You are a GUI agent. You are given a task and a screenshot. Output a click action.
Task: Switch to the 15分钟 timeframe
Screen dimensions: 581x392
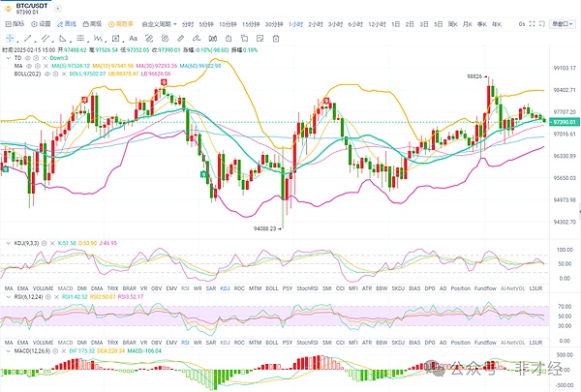[x=251, y=24]
